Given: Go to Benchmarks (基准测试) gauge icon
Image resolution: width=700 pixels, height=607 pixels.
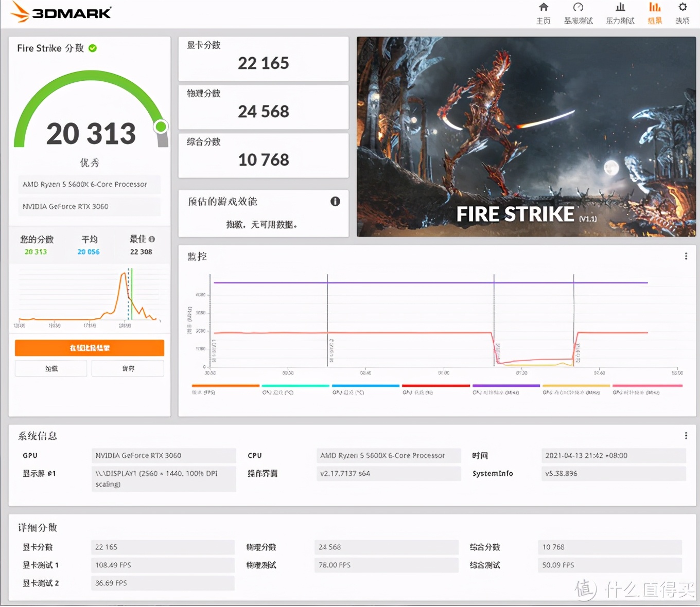Looking at the screenshot, I should pyautogui.click(x=578, y=8).
